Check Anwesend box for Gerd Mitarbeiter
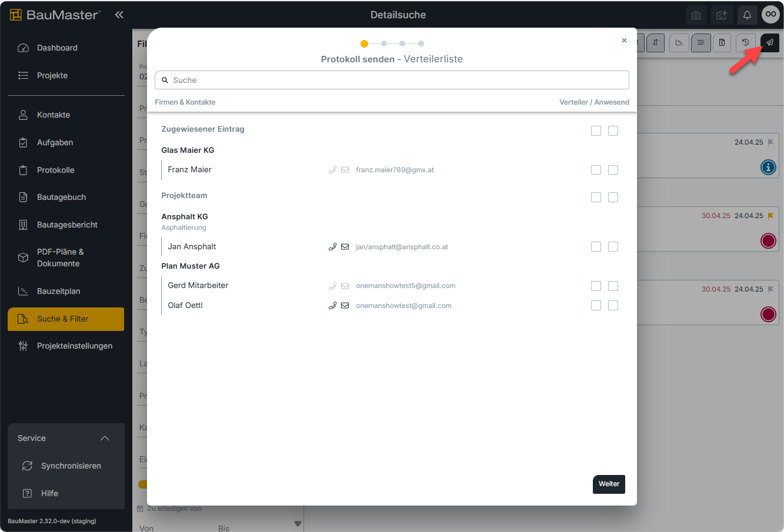 613,286
